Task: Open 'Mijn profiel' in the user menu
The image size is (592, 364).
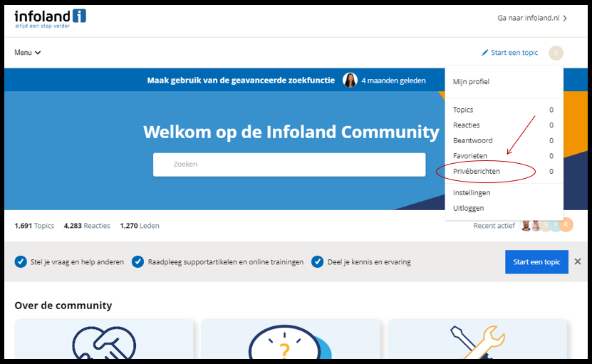Action: 471,81
